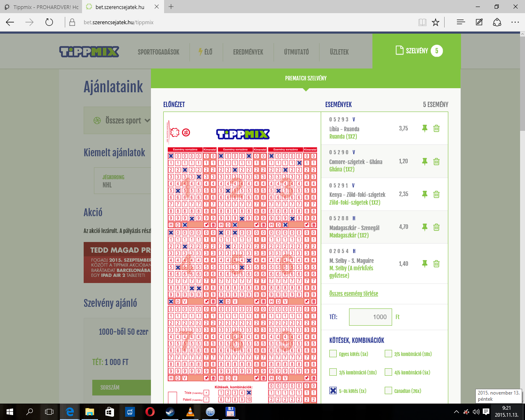Enable 3/5 kombináció (10x)

click(x=333, y=372)
